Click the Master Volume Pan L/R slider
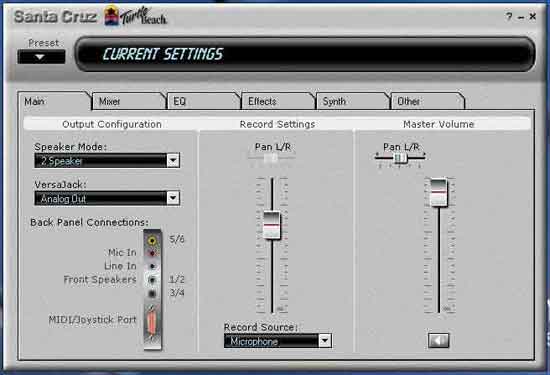 pyautogui.click(x=400, y=158)
